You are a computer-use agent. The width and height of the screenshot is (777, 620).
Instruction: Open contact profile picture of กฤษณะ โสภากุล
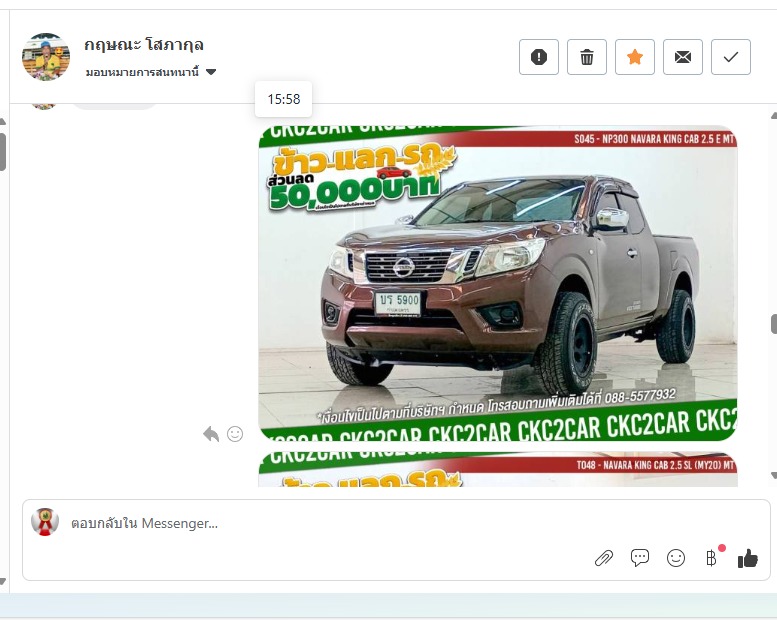[x=46, y=56]
